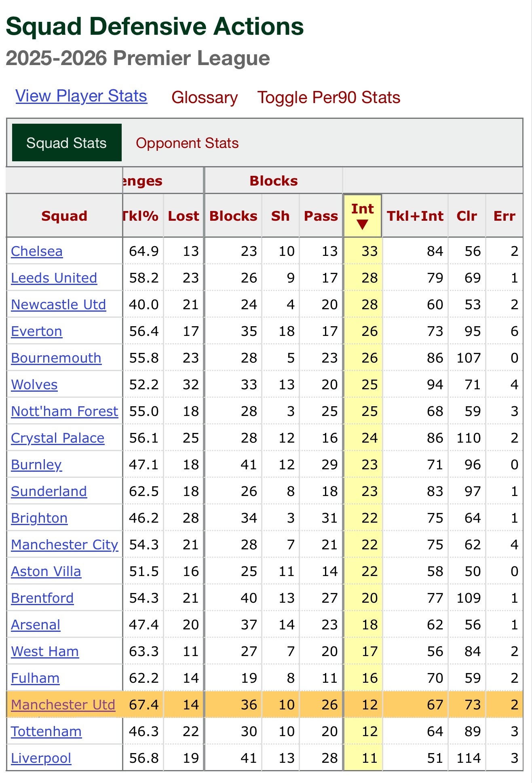Sort by the Tkl+Int column header
This screenshot has width=532, height=783.
(x=415, y=216)
